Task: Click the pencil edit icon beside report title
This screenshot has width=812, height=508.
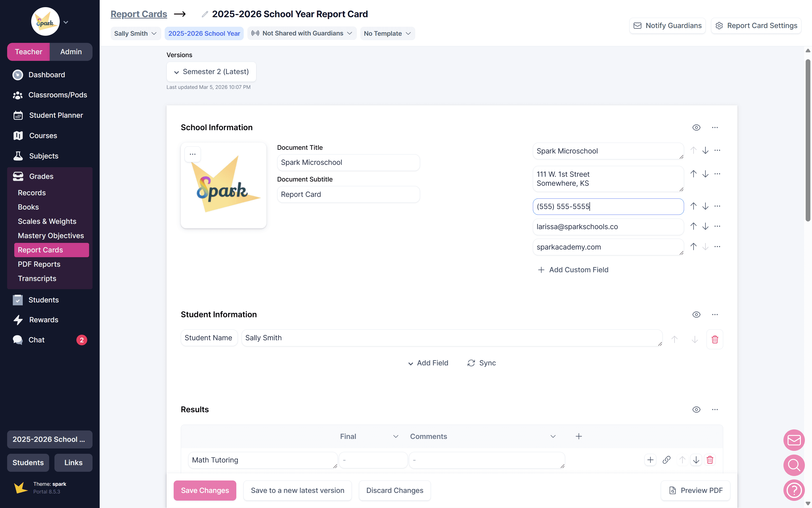Action: click(x=205, y=14)
